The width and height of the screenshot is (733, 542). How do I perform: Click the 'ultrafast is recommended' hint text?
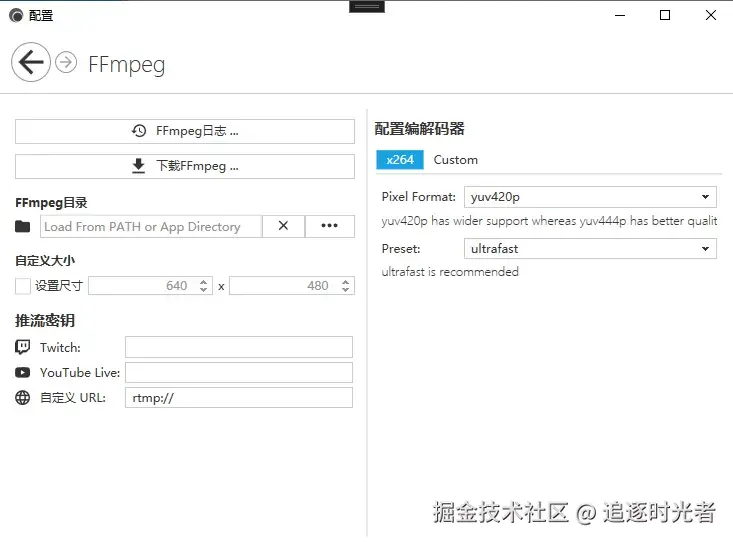click(x=450, y=272)
